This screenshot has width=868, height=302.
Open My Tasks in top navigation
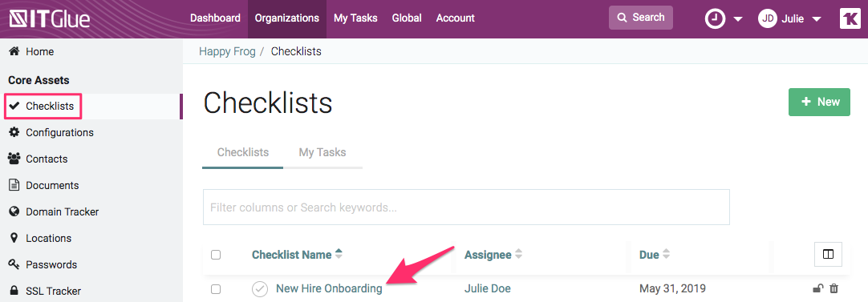(x=355, y=18)
